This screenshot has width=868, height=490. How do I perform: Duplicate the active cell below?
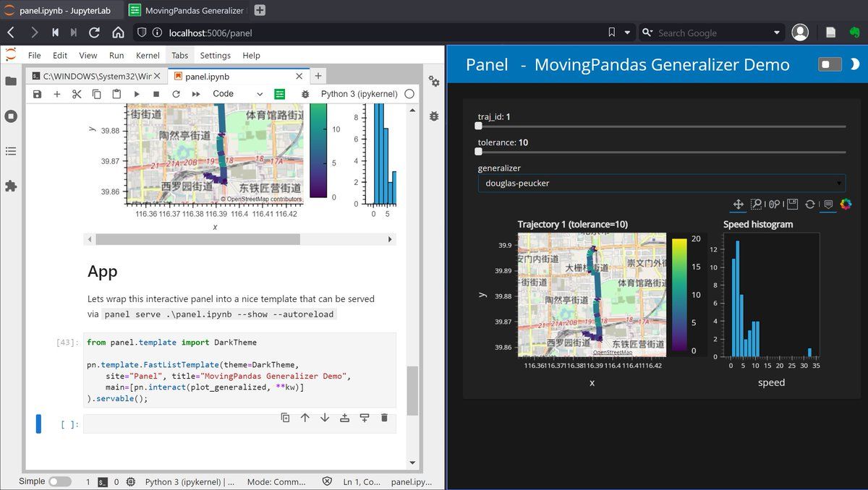coord(285,418)
